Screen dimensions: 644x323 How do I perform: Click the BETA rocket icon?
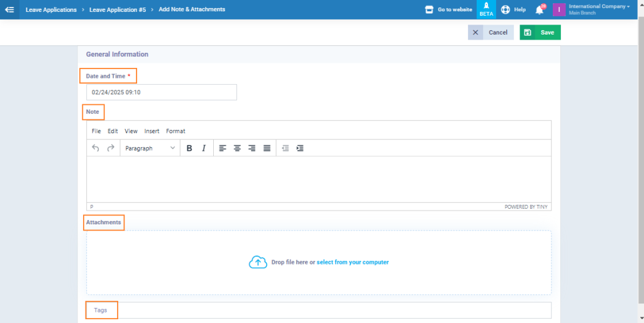point(486,9)
